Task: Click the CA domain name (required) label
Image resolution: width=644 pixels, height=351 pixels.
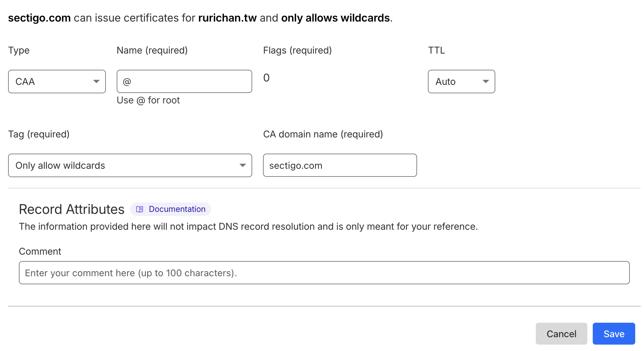Action: pos(323,134)
